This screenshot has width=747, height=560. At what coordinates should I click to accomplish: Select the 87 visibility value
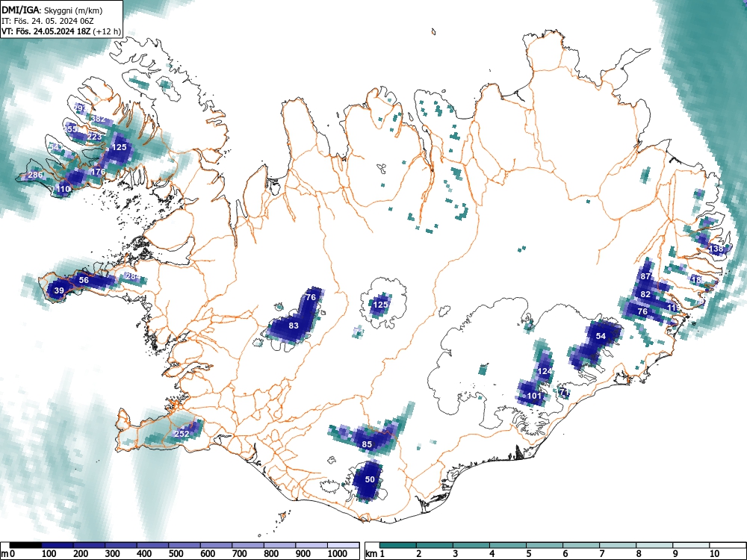pos(645,276)
